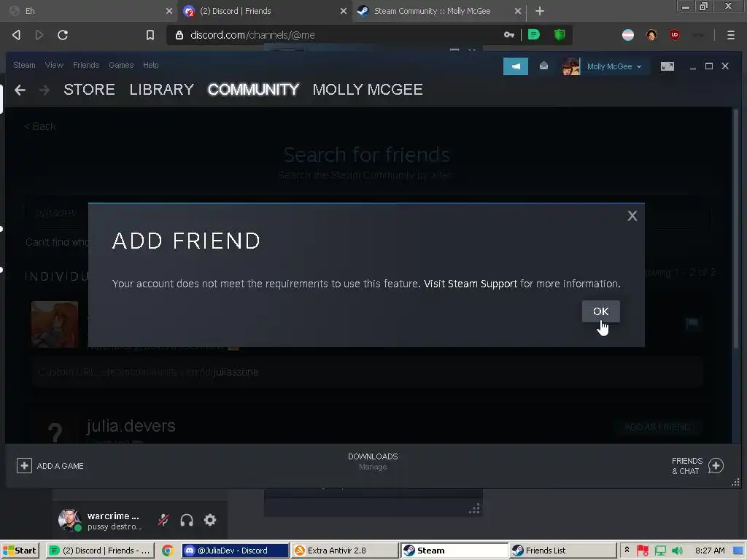This screenshot has height=560, width=747.
Task: Click Molly McGee's avatar in the Steam header
Action: (x=570, y=66)
